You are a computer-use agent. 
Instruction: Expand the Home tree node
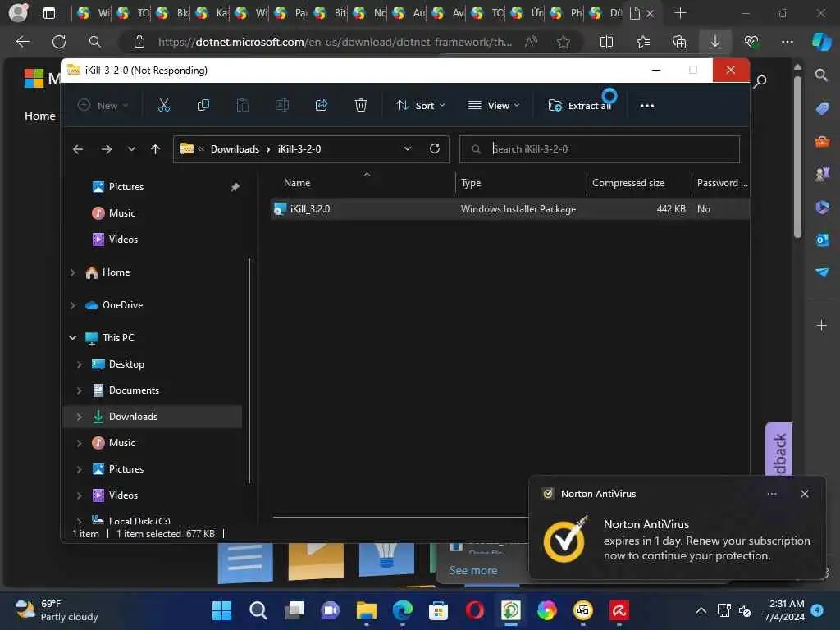click(x=73, y=272)
